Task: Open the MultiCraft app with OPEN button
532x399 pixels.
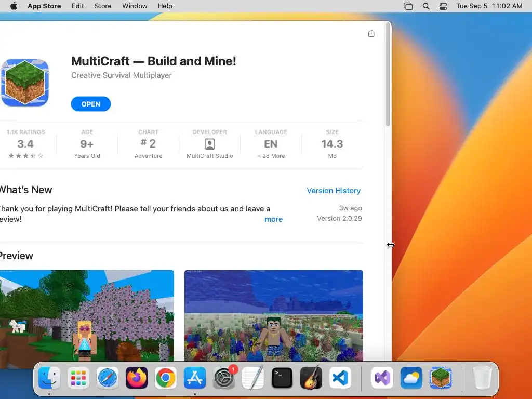Action: (x=90, y=104)
